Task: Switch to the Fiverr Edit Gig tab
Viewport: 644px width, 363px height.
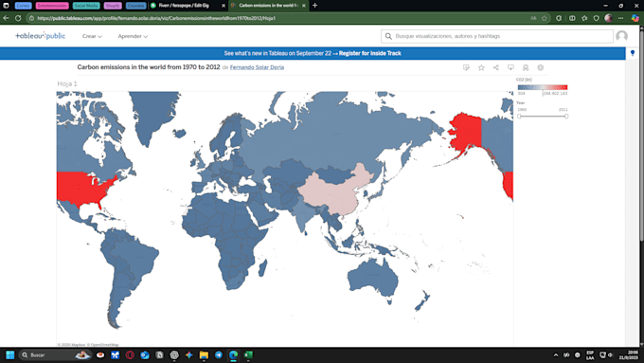Action: pos(184,6)
